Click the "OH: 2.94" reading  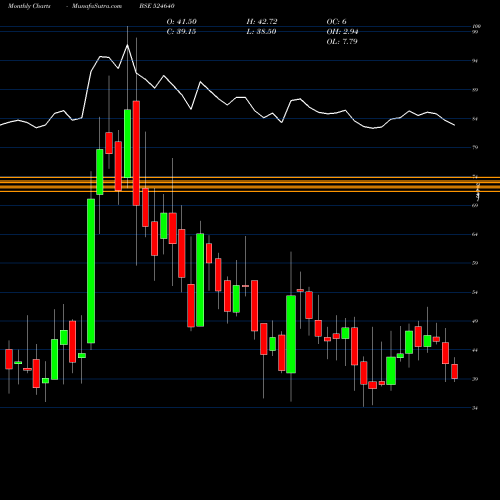tap(342, 32)
